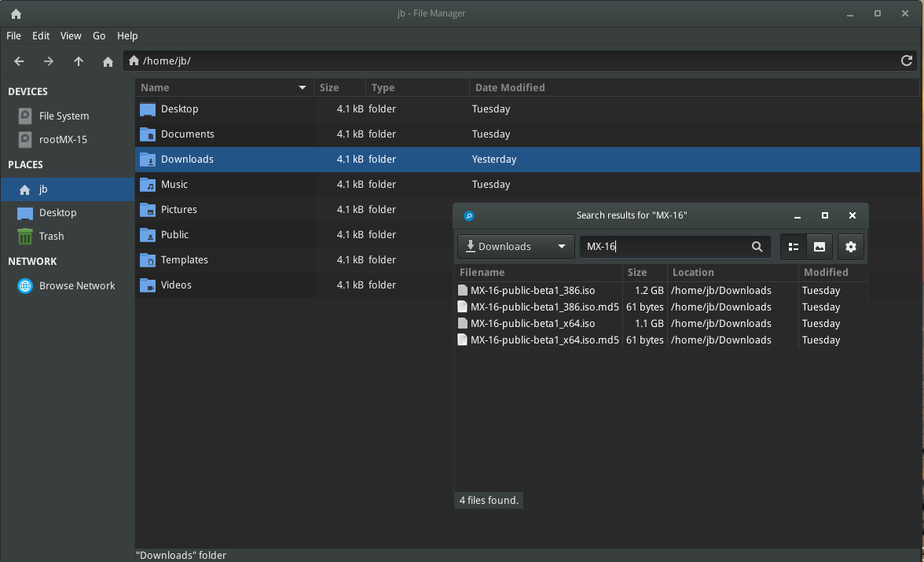
Task: Go to parent folder with up arrow
Action: point(79,61)
